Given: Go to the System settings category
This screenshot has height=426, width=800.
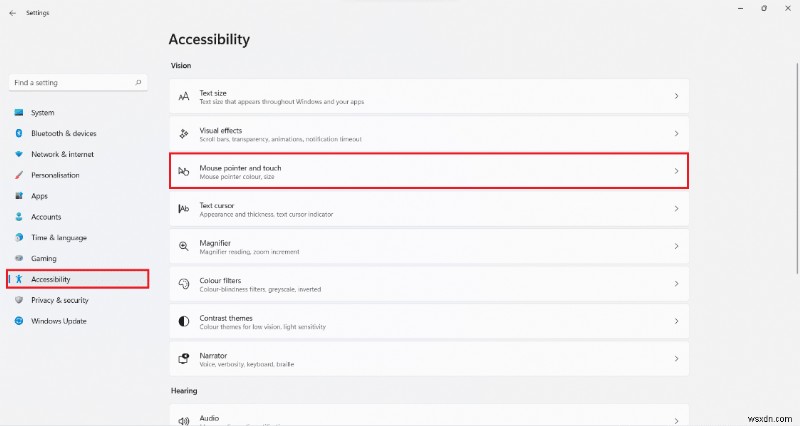Looking at the screenshot, I should (42, 112).
